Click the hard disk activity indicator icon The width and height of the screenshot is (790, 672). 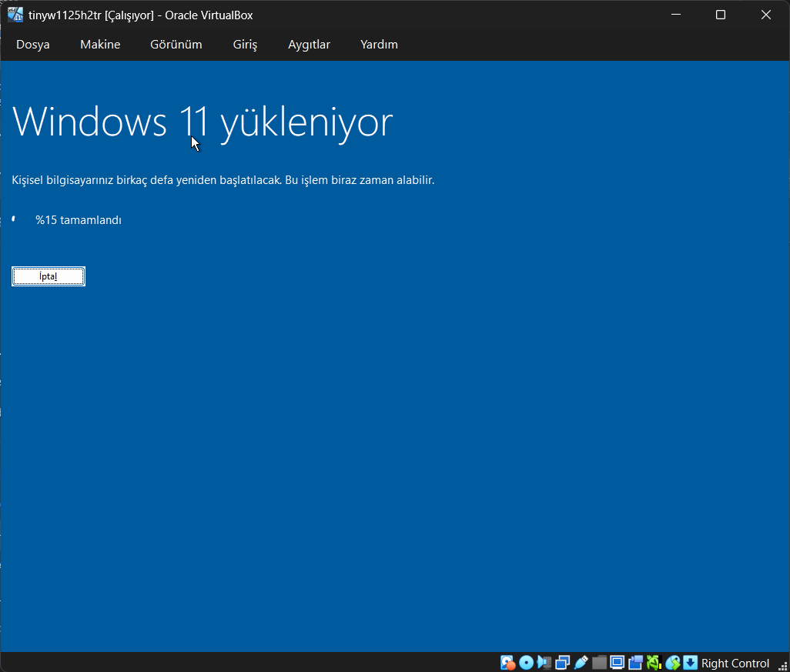point(507,663)
